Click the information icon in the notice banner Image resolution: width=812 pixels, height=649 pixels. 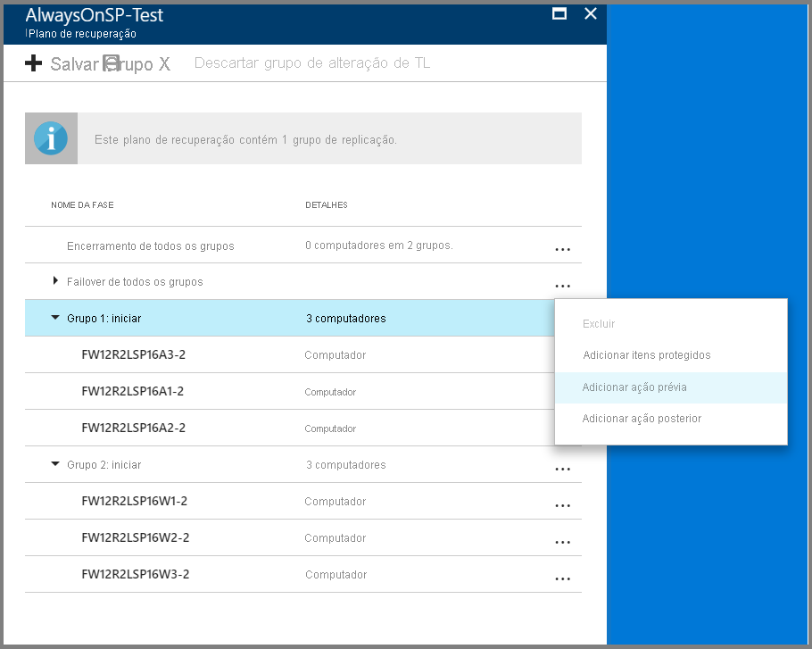tap(51, 137)
